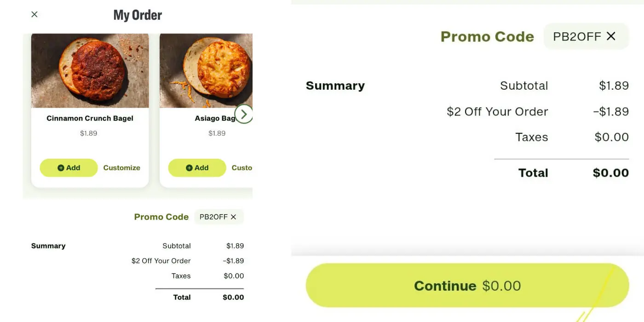Close the My Order panel with the X

[x=34, y=14]
